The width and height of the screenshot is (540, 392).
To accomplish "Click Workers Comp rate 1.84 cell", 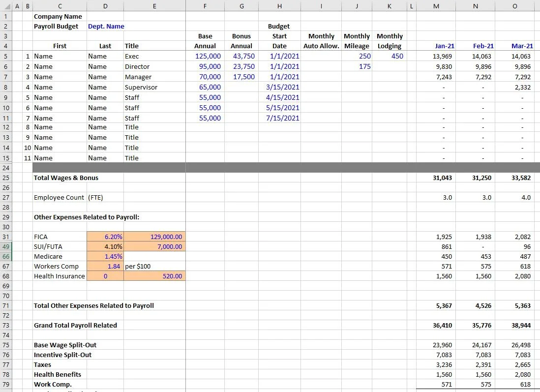I will pos(105,266).
